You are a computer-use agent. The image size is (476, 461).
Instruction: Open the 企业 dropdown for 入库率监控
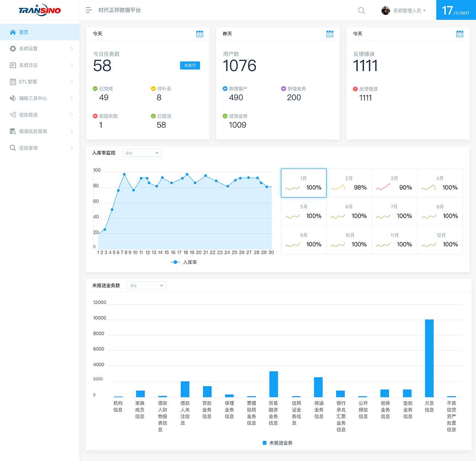tap(142, 153)
